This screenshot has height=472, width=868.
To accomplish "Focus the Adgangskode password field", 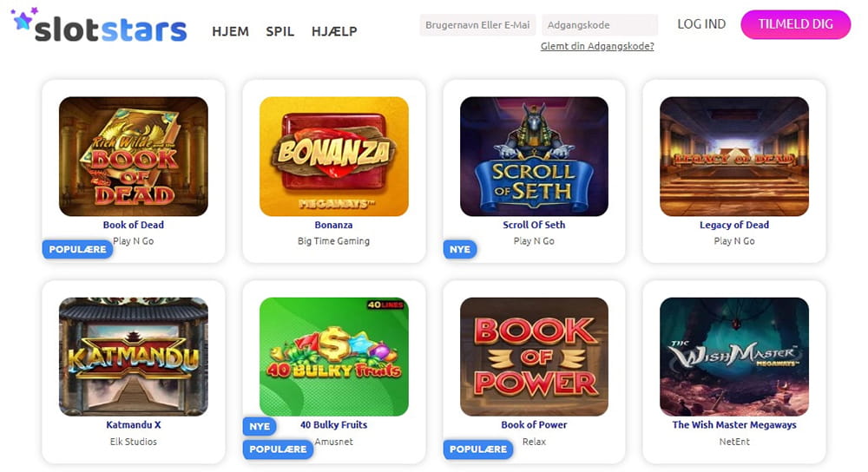I will pyautogui.click(x=600, y=25).
